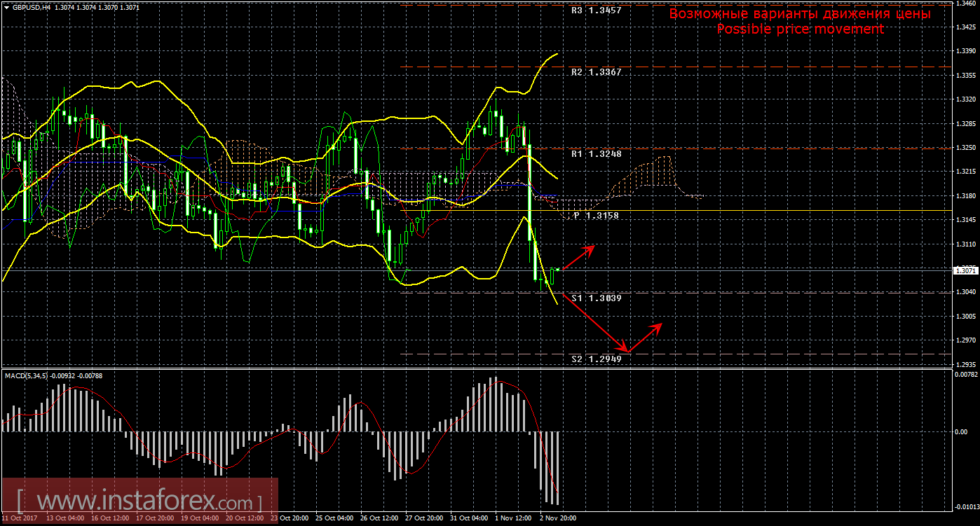The image size is (980, 526).
Task: Click the '25 Oct 04:00' time axis label
Action: click(x=334, y=519)
